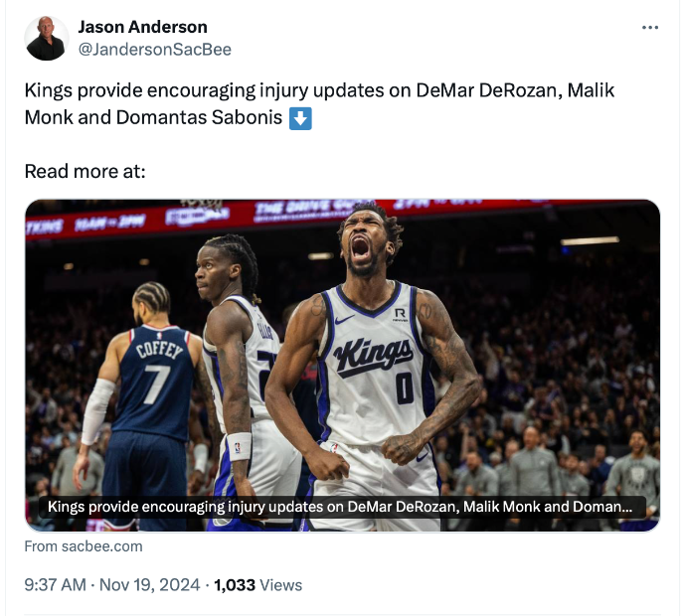Click the "Read more at:" line
The width and height of the screenshot is (682, 616).
(85, 171)
